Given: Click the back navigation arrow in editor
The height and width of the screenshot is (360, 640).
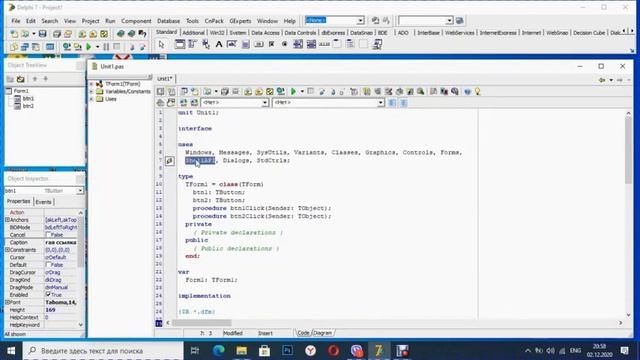Looking at the screenshot, I should point(602,80).
